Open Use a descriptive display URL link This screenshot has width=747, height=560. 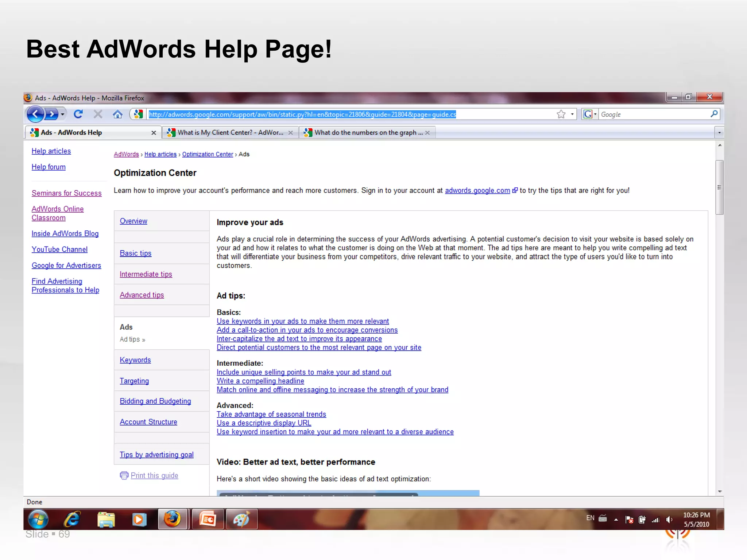pos(264,423)
